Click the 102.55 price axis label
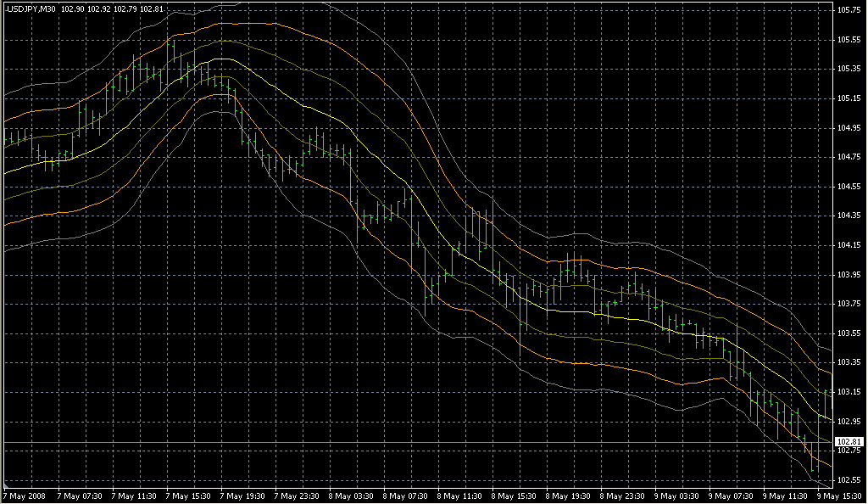This screenshot has height=504, width=868. click(x=849, y=480)
